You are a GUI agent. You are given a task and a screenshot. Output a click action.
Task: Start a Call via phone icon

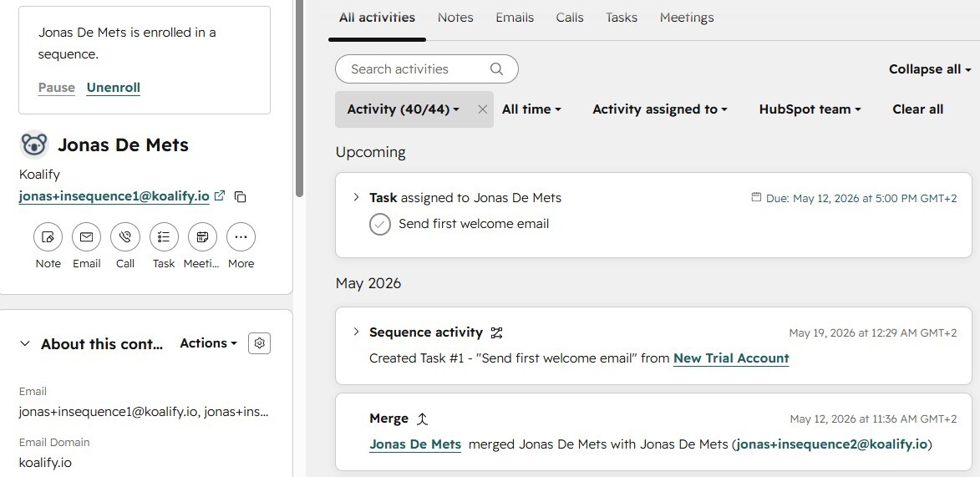(x=125, y=237)
